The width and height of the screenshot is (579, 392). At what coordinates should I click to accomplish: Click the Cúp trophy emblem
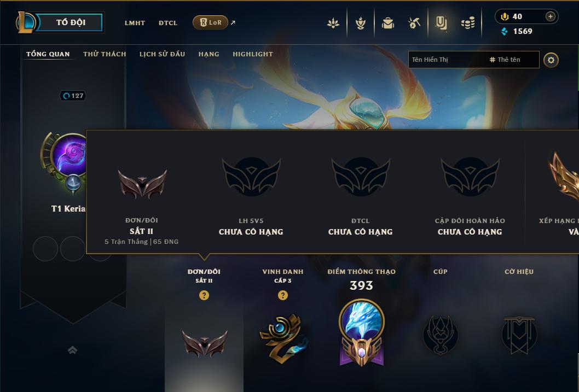pyautogui.click(x=440, y=335)
